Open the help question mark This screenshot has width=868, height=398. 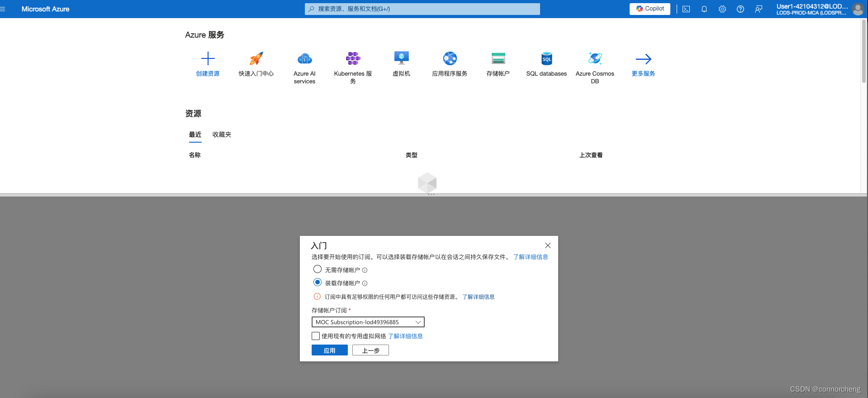740,9
